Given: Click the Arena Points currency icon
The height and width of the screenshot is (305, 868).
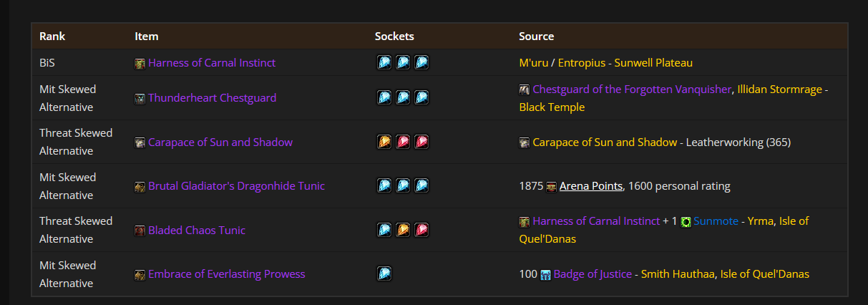Looking at the screenshot, I should (x=551, y=187).
